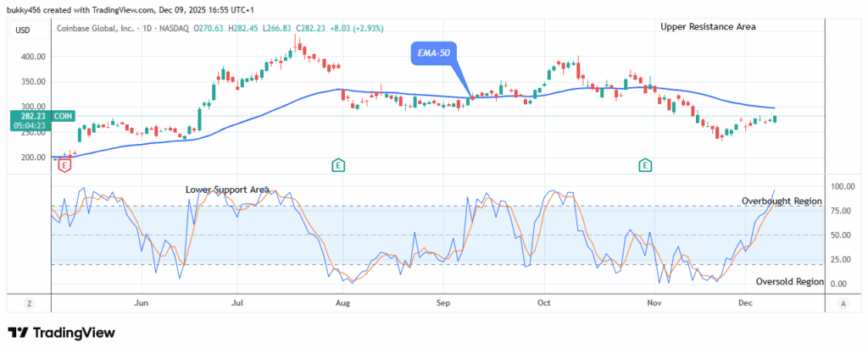Screen dimensions: 868x353
Task: Click the Sep date axis label
Action: [442, 303]
